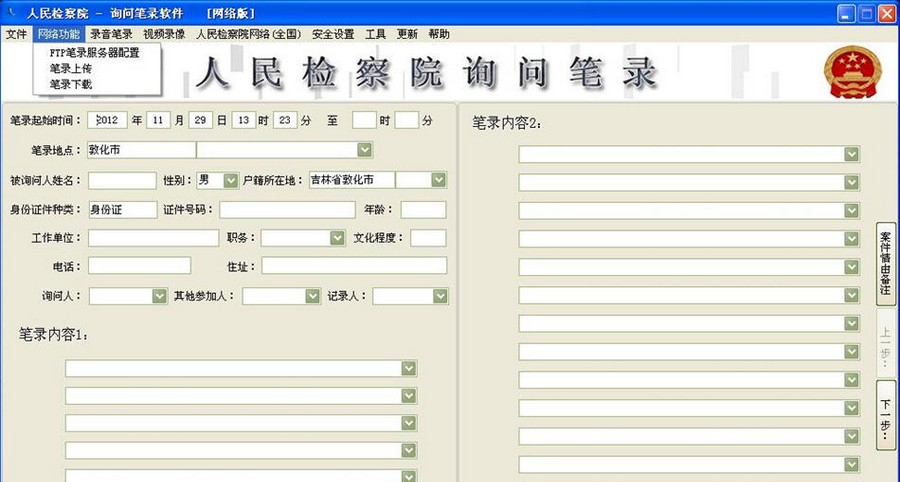Expand first 笔录内容2 combo box arrow
The height and width of the screenshot is (482, 900).
pos(852,154)
